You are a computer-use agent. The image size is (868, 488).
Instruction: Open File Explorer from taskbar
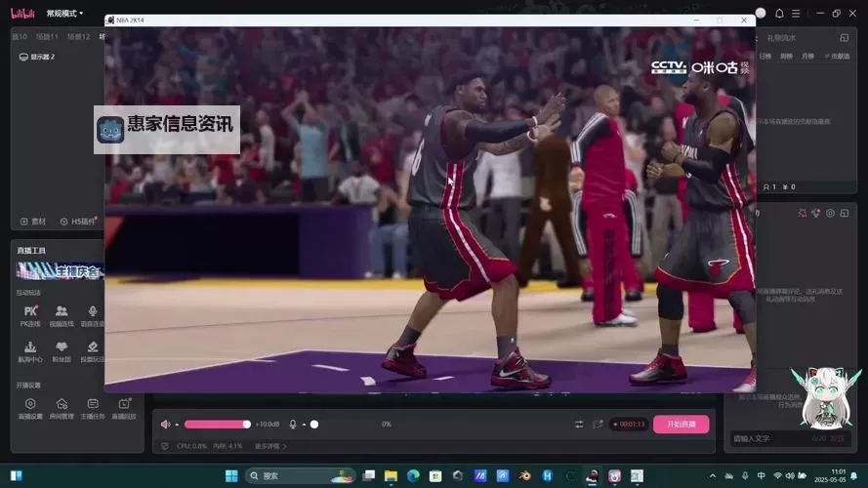(391, 476)
